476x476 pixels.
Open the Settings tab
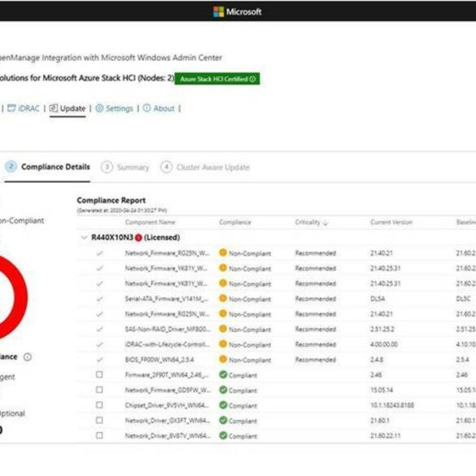click(x=114, y=108)
